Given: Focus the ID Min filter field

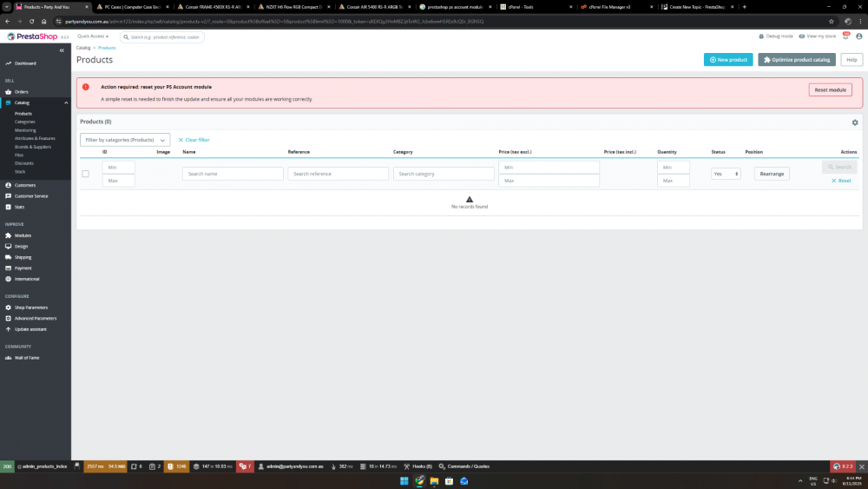Looking at the screenshot, I should (118, 168).
